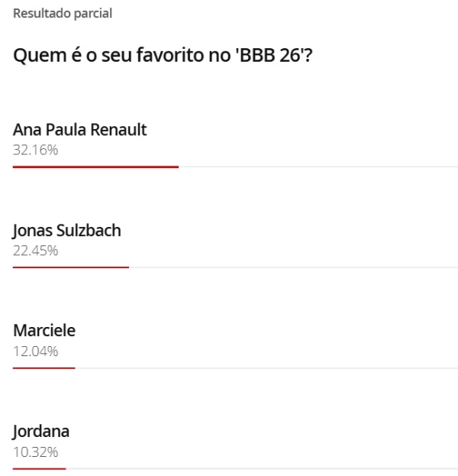Screen dimensions: 458x476
Task: Click the 10.32% result value
Action: coord(36,452)
